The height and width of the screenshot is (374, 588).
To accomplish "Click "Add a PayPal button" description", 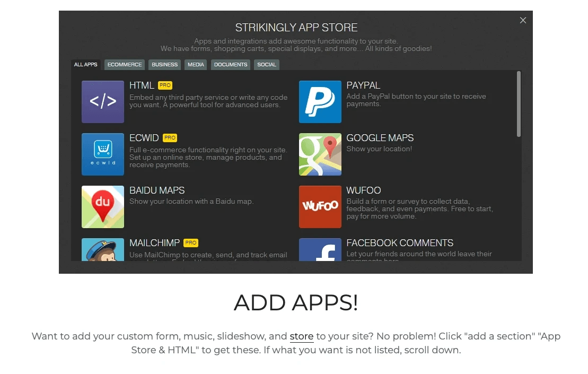I will 416,100.
